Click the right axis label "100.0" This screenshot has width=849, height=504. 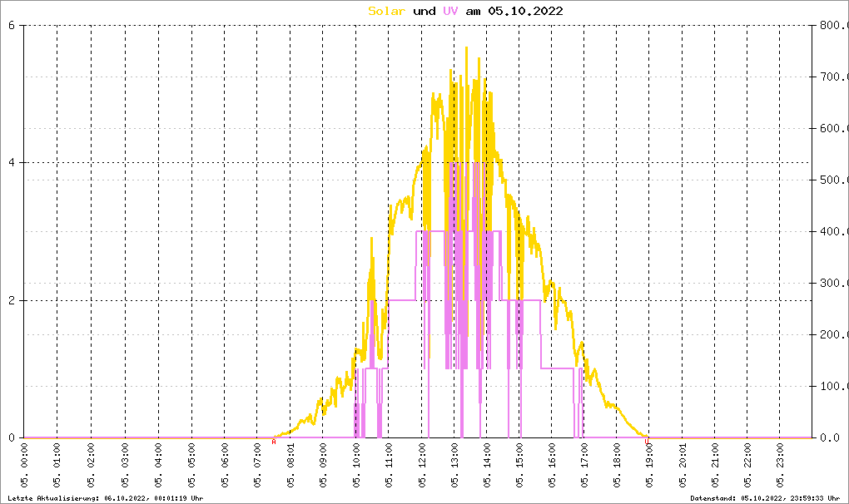834,386
